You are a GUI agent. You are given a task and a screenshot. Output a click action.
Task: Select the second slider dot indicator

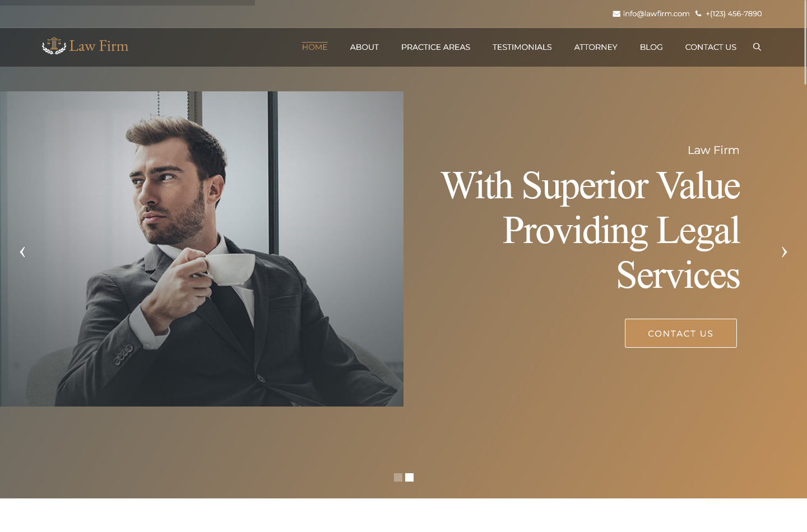tap(409, 477)
